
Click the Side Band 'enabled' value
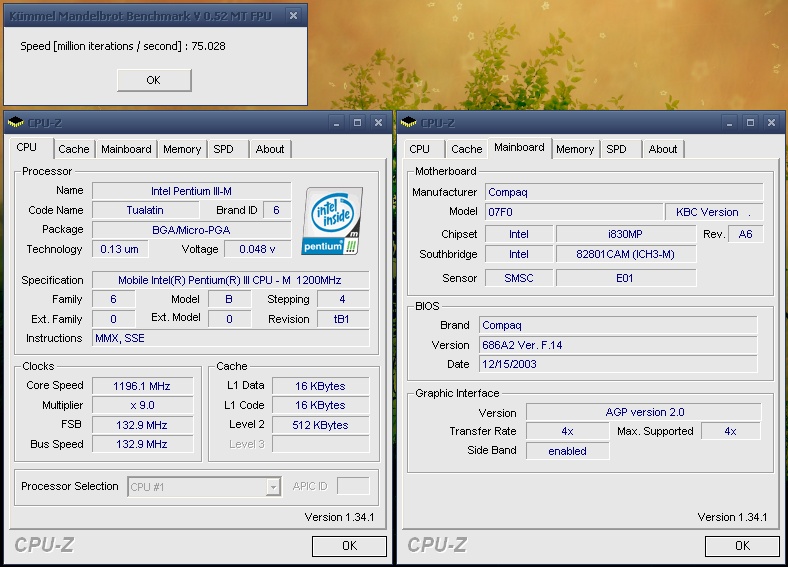pos(567,451)
